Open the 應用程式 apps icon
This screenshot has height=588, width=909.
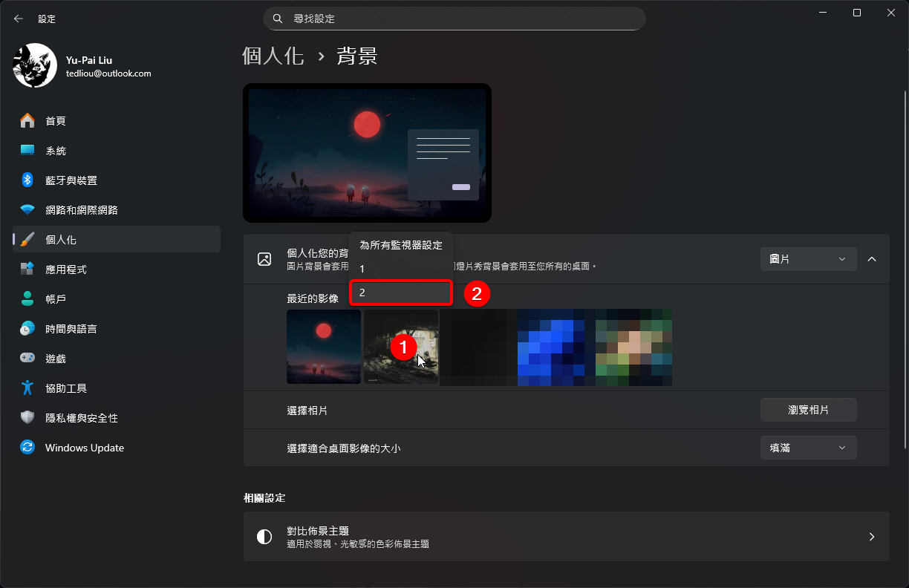pos(27,269)
